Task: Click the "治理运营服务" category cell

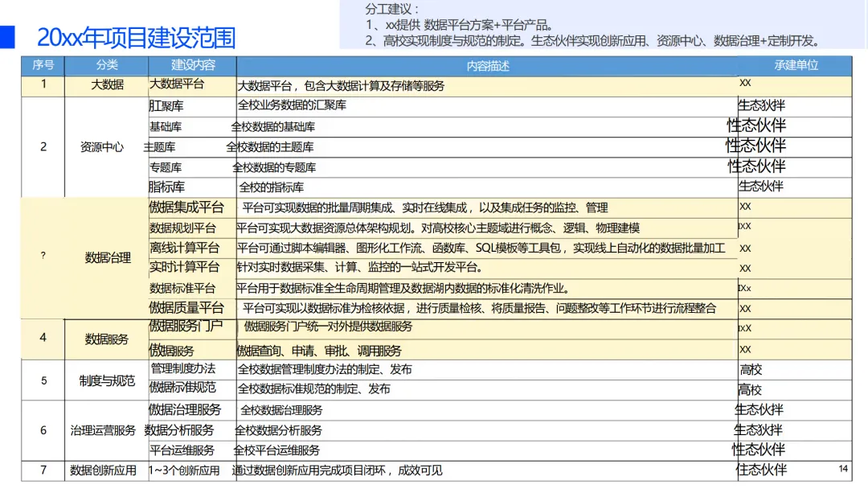Action: pos(103,431)
